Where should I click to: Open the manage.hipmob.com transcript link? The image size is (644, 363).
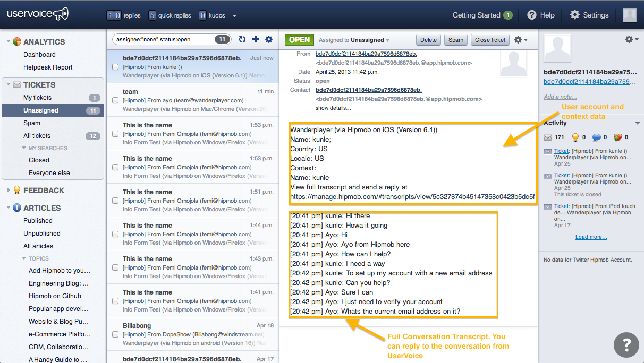413,197
